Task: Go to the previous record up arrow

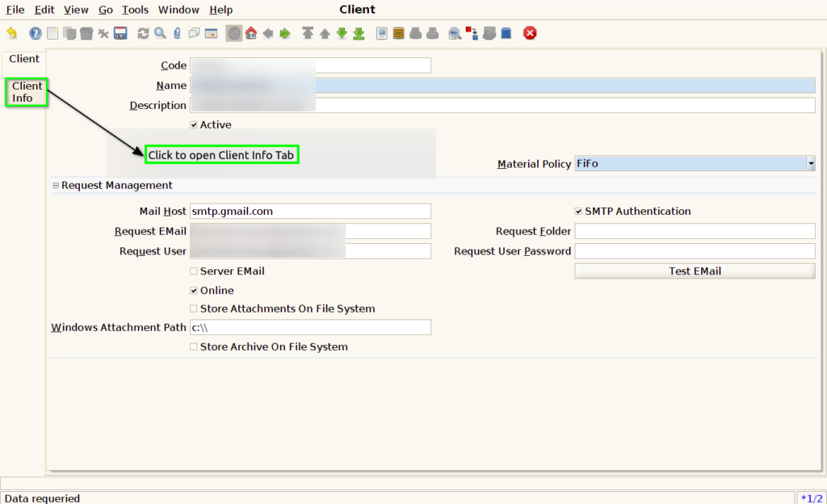Action: (x=325, y=33)
